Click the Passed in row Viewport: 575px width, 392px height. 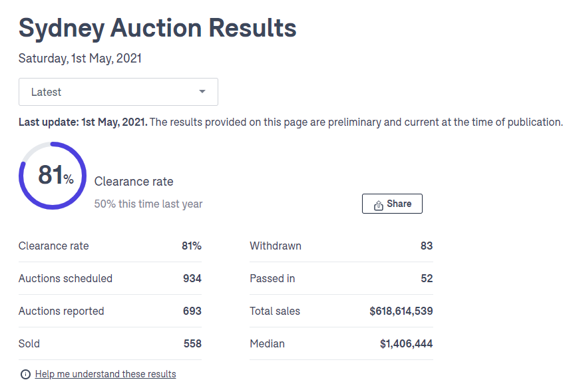coord(341,278)
